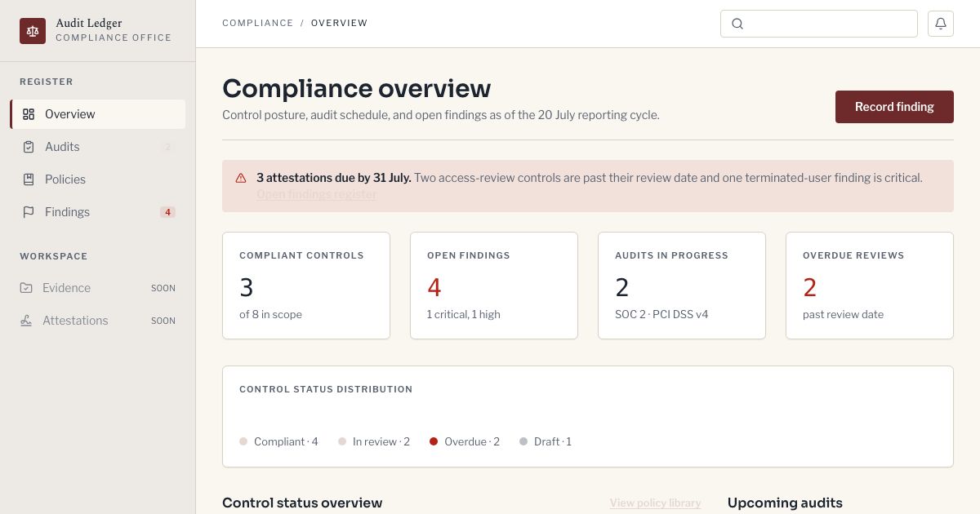Click the In review legend dot
This screenshot has height=514, width=980.
(x=342, y=441)
